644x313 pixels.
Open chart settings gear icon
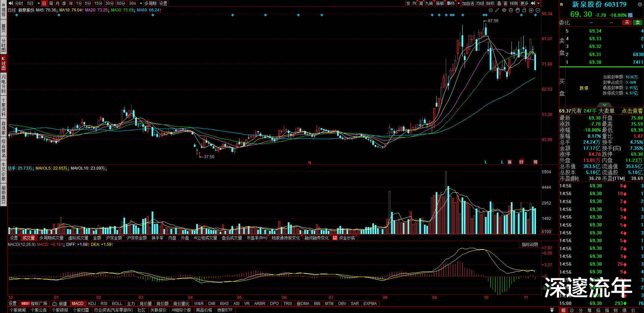(x=491, y=10)
